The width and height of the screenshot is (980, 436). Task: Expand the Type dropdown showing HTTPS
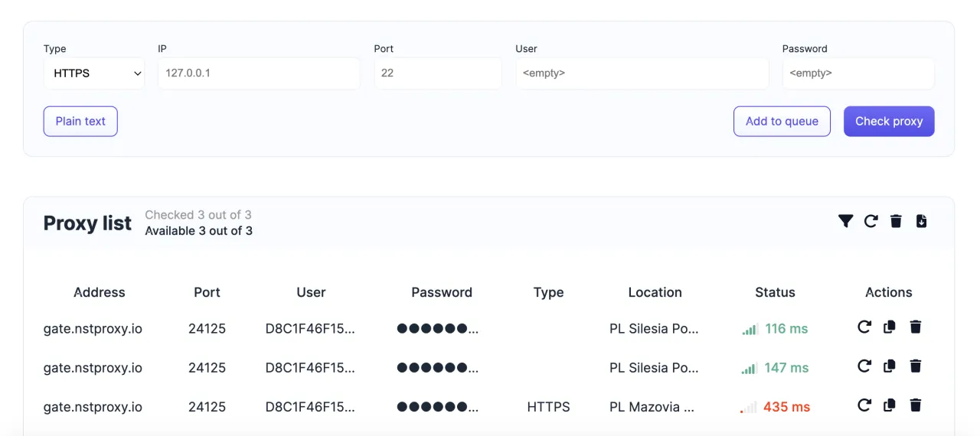(x=94, y=73)
